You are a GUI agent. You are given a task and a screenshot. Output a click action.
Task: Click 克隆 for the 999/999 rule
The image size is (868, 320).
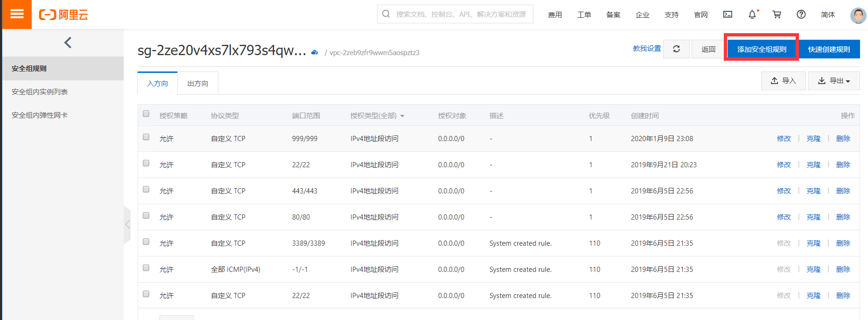click(813, 139)
